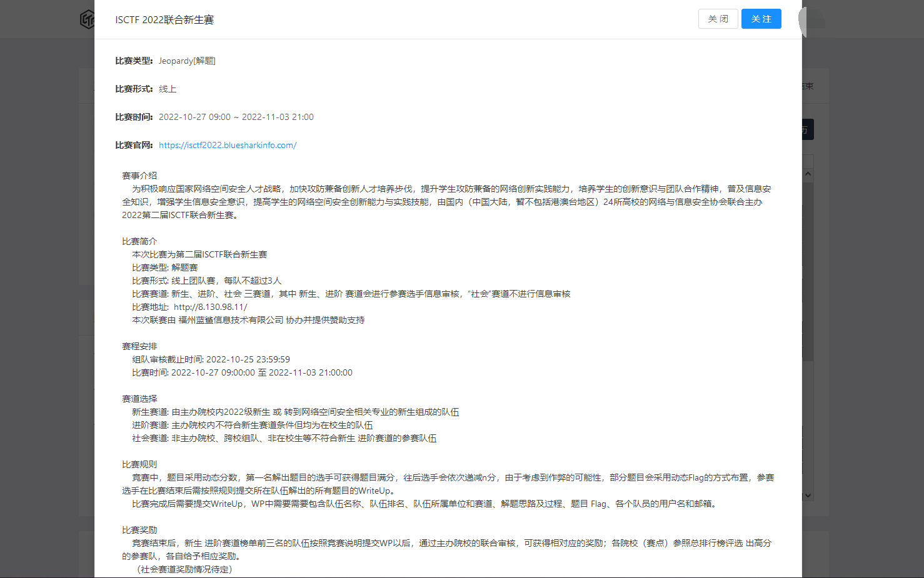Click the contest address http://8.130.98.11/ text

(210, 307)
